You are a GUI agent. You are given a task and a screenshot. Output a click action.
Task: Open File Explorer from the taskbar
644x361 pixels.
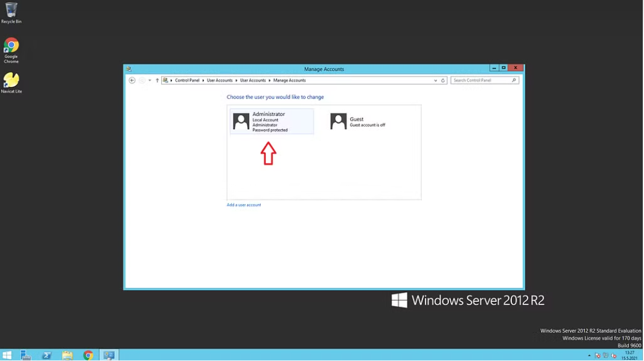(x=68, y=355)
